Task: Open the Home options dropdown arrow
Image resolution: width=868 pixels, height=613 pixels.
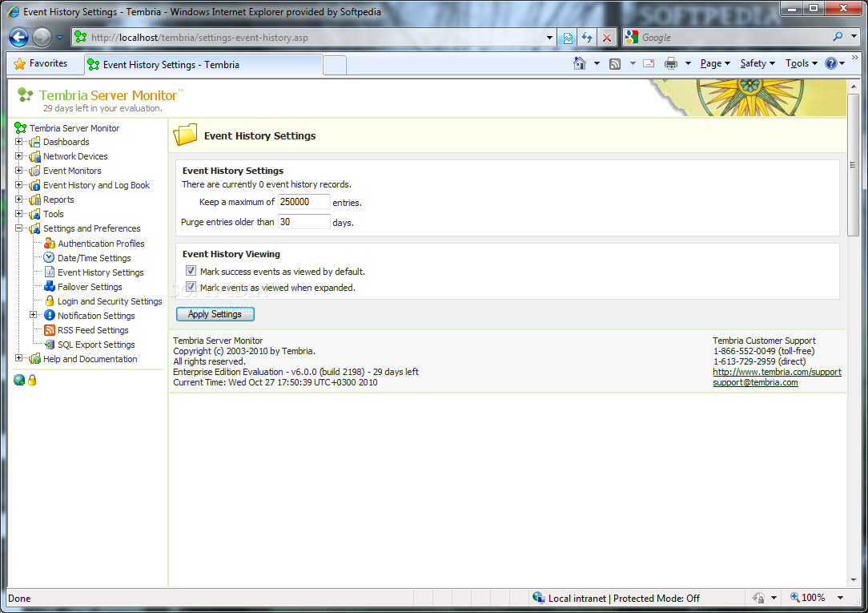Action: pyautogui.click(x=597, y=63)
